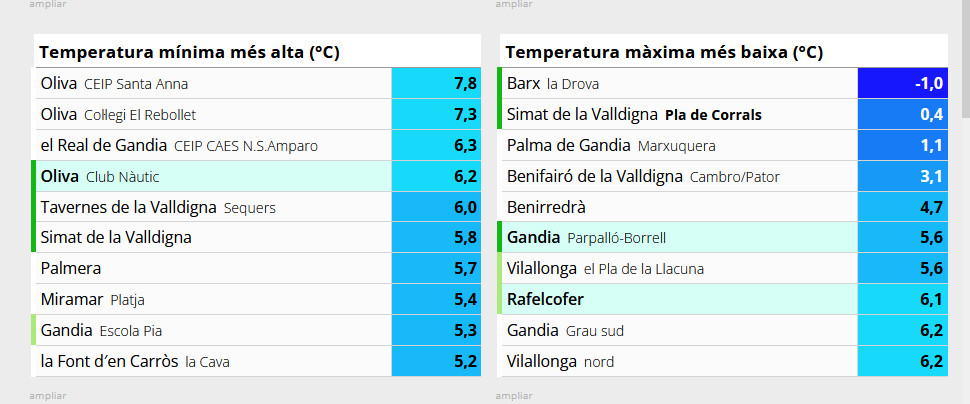Click the dark blue -1,0 temperature cell
Image resolution: width=970 pixels, height=404 pixels.
[x=903, y=84]
